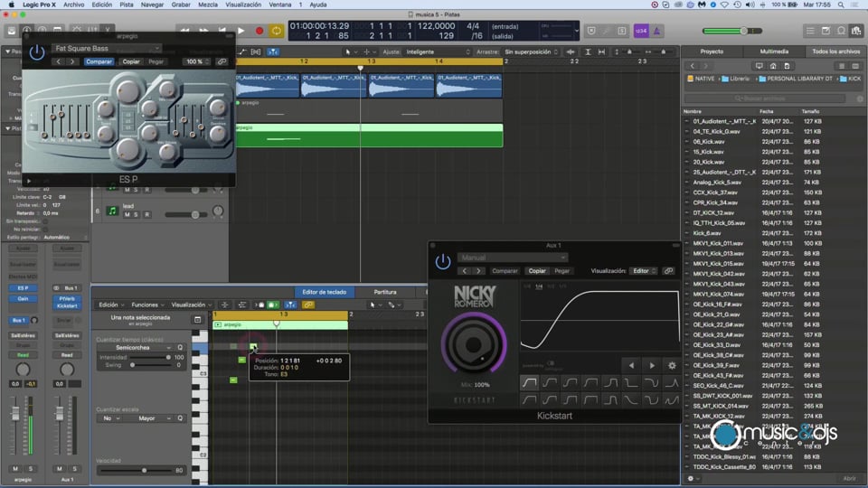Click the Q button next to Semicorchea
This screenshot has width=868, height=488.
pyautogui.click(x=180, y=347)
